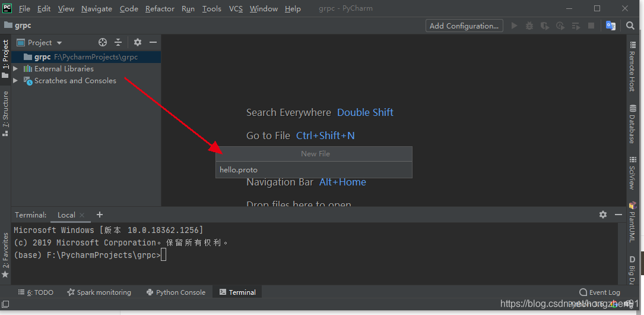Viewport: 644px width, 315px height.
Task: Click the Profile run icon
Action: coord(560,26)
